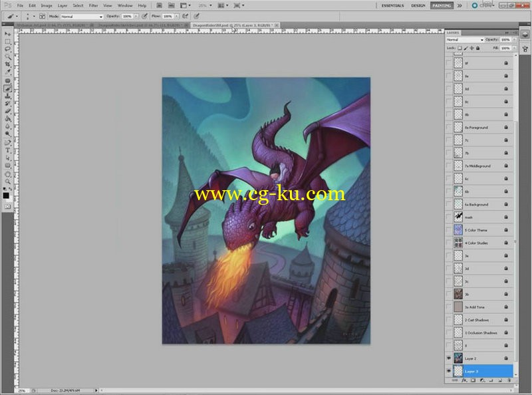This screenshot has height=395, width=532.
Task: Select the Clone Stamp tool
Action: pyautogui.click(x=7, y=96)
